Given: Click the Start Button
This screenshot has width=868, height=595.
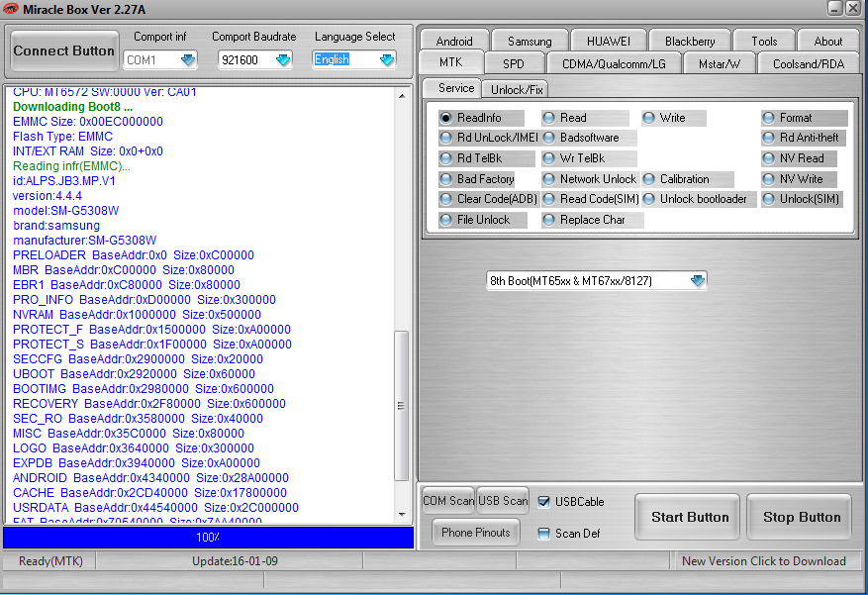Looking at the screenshot, I should click(688, 517).
